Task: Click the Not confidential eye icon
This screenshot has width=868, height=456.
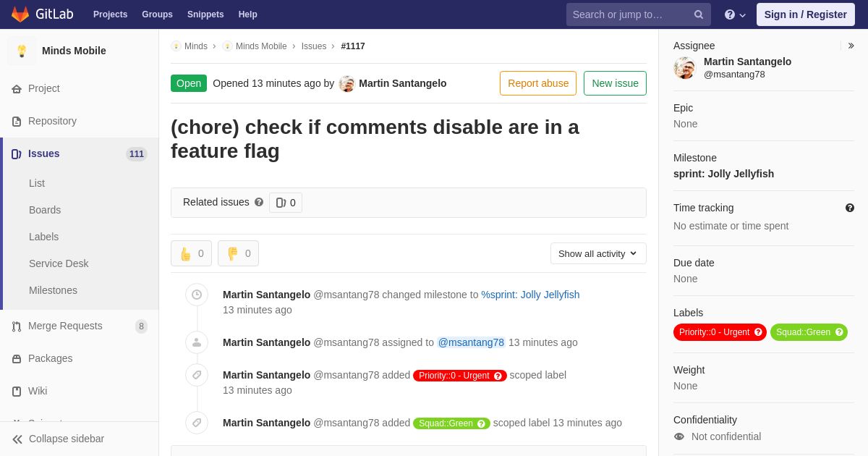Action: point(679,436)
